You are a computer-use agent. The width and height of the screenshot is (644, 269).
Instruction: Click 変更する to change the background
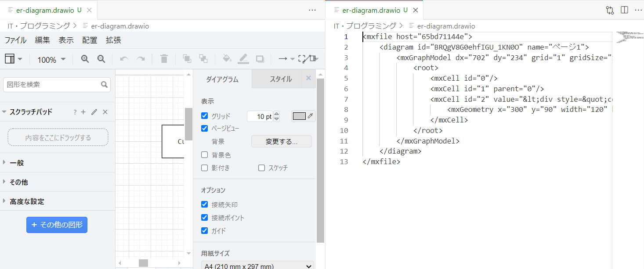click(281, 141)
